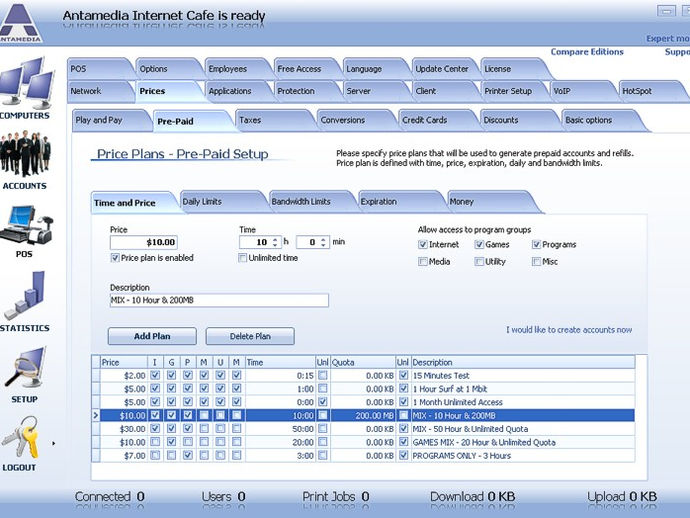Screen dimensions: 690x518
Task: Decrease hours with the stepper down arrow
Action: pyautogui.click(x=275, y=245)
